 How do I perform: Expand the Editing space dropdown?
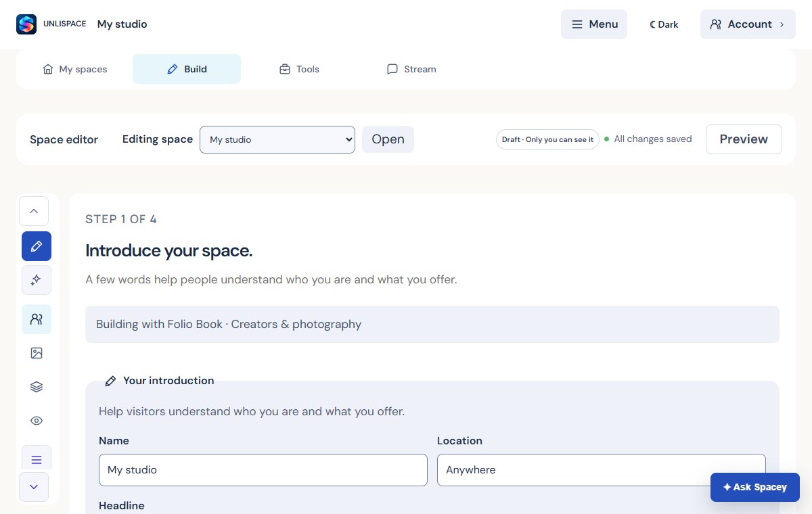click(277, 139)
